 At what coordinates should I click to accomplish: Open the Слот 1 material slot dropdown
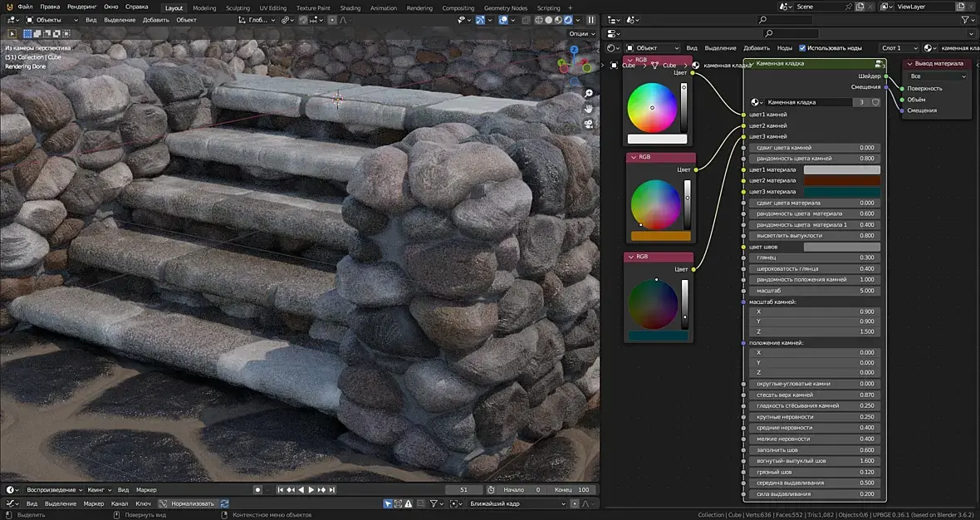click(899, 48)
